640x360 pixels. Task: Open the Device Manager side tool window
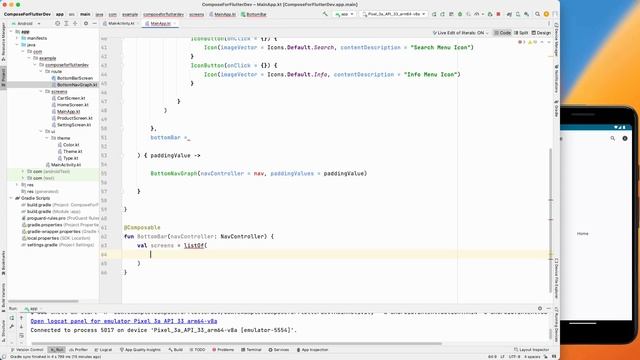coord(556,40)
